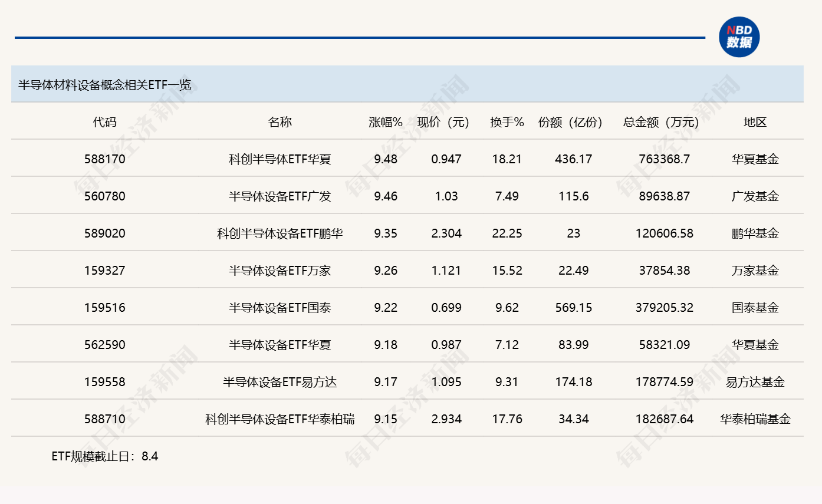The width and height of the screenshot is (822, 504).
Task: Click the turnover value 18.21
Action: pos(507,159)
